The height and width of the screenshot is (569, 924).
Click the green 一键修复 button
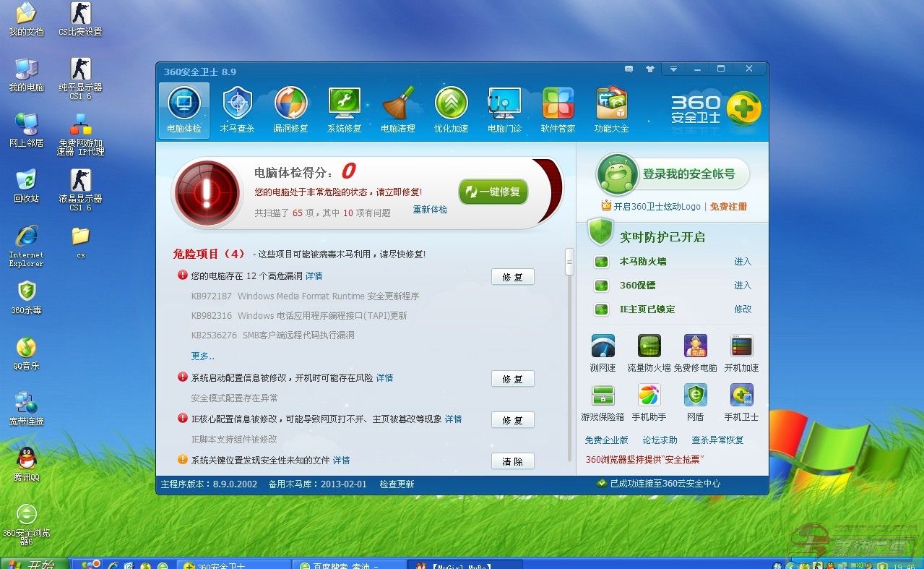click(x=493, y=192)
